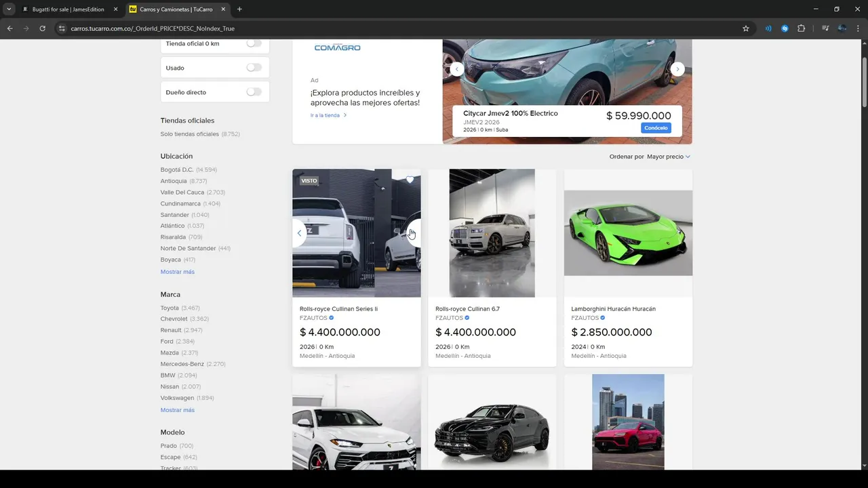Open the Comagro ad logo
Image resolution: width=868 pixels, height=488 pixels.
pyautogui.click(x=337, y=47)
